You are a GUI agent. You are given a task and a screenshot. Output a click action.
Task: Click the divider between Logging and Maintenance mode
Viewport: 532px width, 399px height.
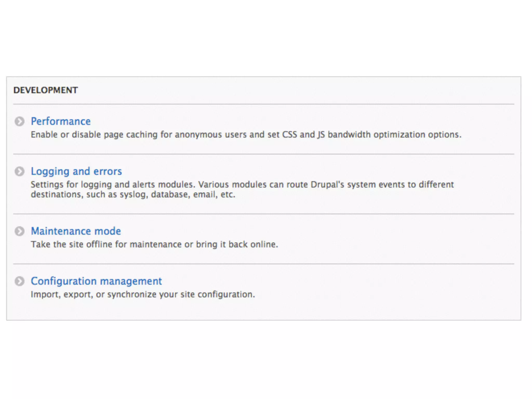(263, 214)
